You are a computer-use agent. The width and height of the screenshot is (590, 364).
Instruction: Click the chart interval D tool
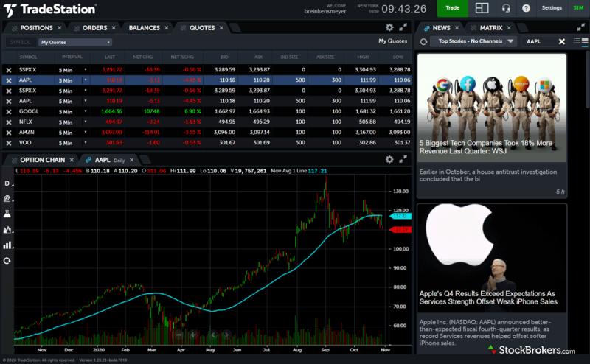[x=7, y=183]
